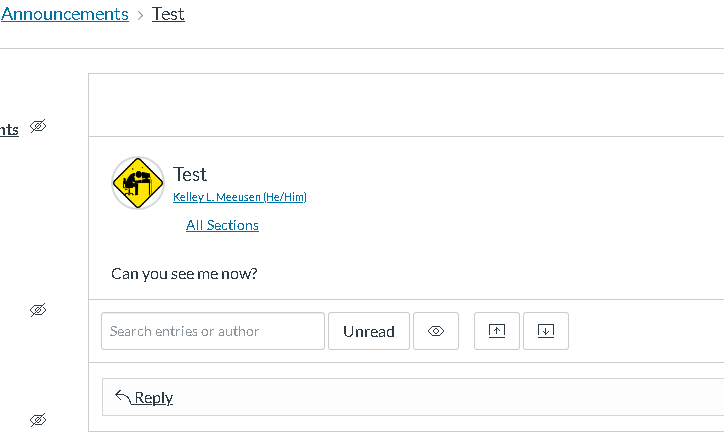Screen dimensions: 724x434
Task: Open the All Sections link
Action: pyautogui.click(x=222, y=225)
